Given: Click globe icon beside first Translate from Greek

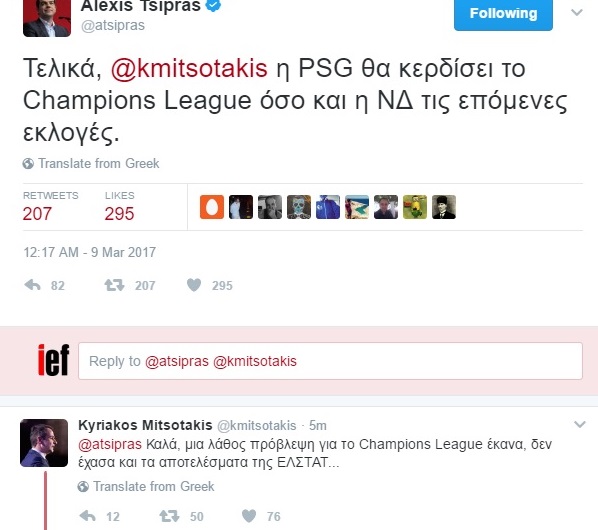Looking at the screenshot, I should coord(28,164).
